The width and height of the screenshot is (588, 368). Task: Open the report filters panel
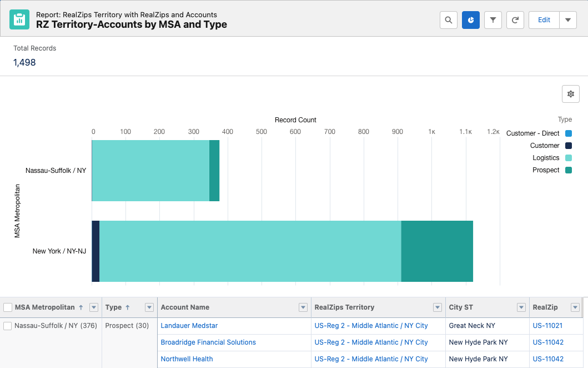pos(493,20)
